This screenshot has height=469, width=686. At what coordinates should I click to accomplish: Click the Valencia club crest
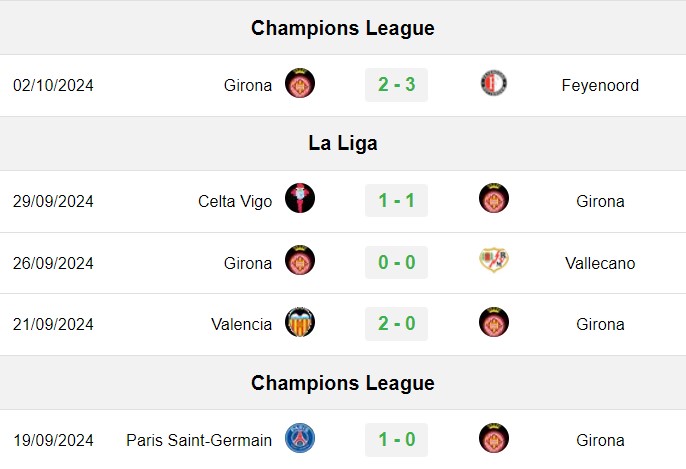pos(300,322)
